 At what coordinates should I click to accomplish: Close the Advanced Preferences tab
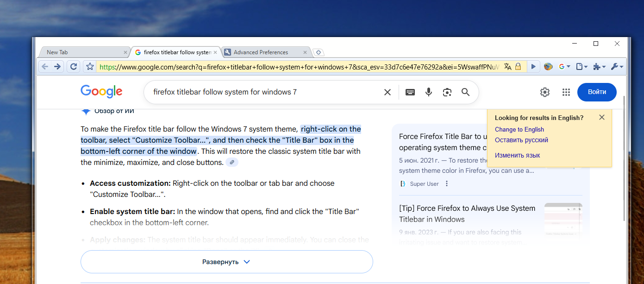305,52
